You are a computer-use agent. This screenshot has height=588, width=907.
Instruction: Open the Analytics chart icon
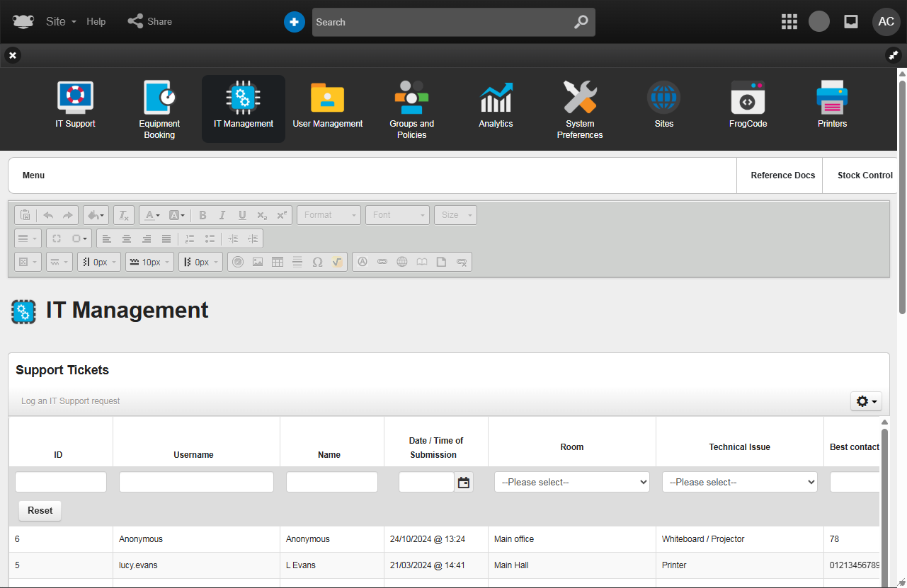coord(496,98)
